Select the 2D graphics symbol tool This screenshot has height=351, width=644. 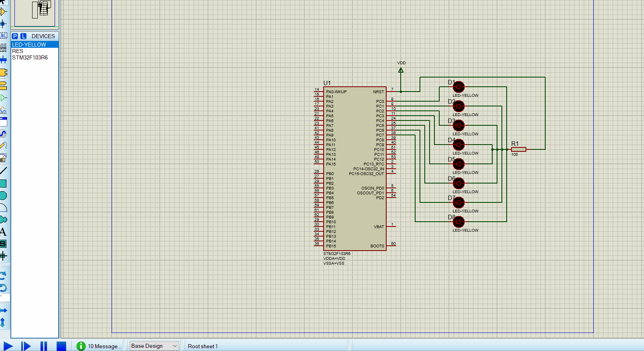(x=3, y=244)
